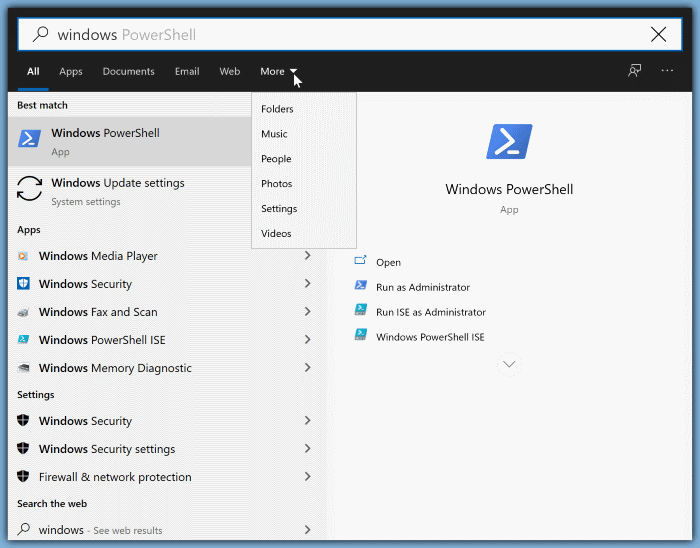Image resolution: width=700 pixels, height=548 pixels.
Task: Click large PowerShell logo in preview pane
Action: (x=509, y=141)
